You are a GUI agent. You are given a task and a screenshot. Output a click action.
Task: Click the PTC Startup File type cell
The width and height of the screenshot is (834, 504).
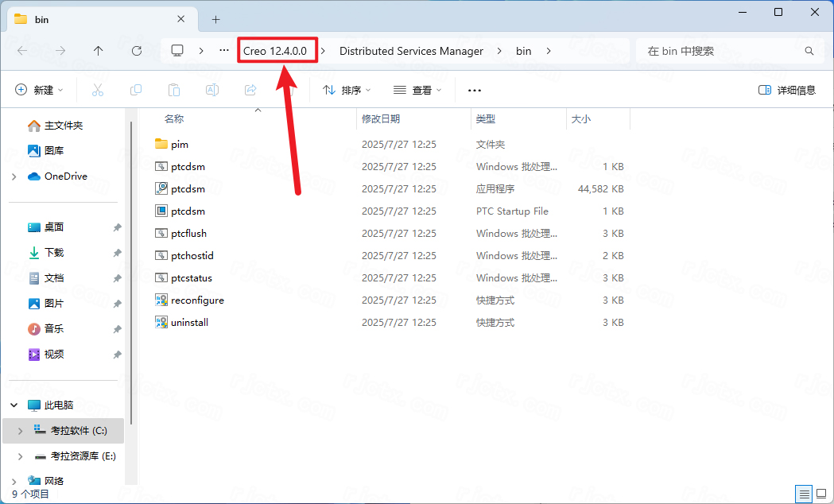click(512, 211)
